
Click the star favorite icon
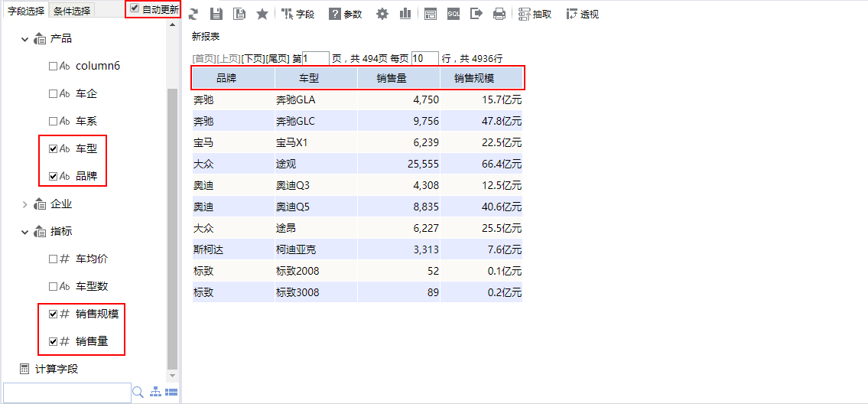click(x=262, y=15)
